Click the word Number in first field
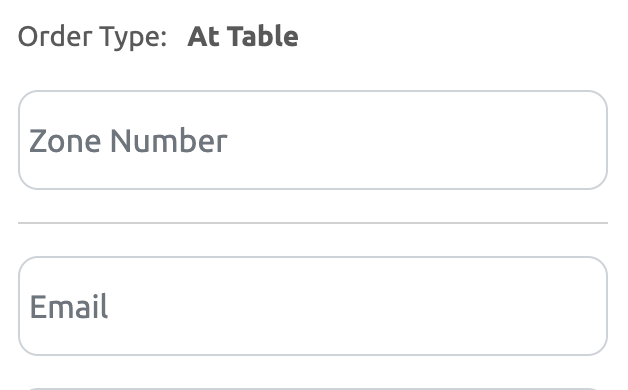The width and height of the screenshot is (628, 390). [169, 141]
